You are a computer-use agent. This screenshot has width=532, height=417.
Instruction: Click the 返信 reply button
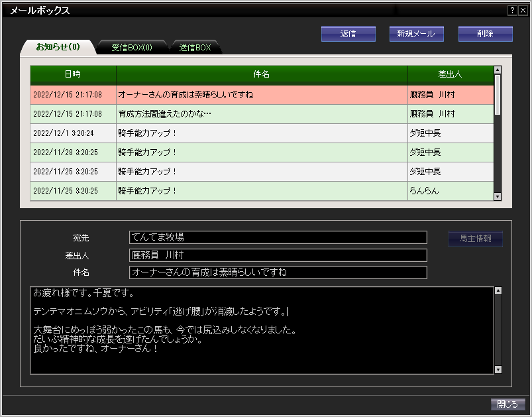tap(348, 34)
